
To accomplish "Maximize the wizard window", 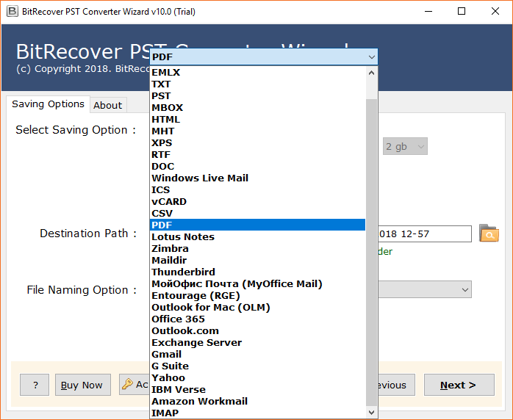I will click(x=462, y=11).
